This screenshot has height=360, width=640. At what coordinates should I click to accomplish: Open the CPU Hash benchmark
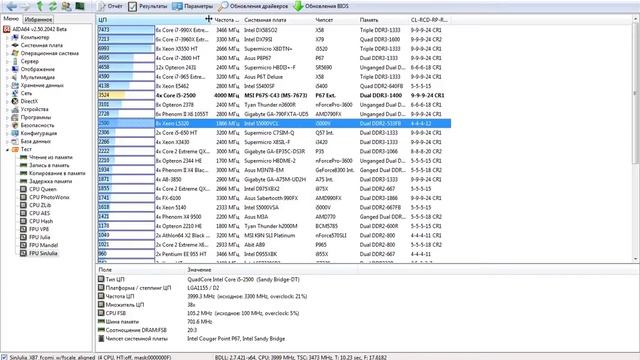37,221
